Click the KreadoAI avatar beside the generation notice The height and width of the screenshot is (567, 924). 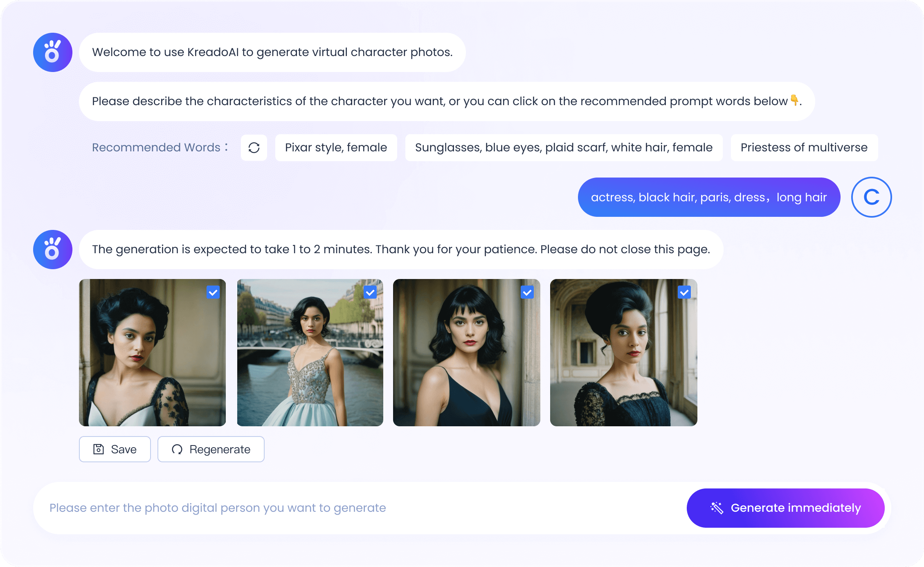click(x=52, y=249)
